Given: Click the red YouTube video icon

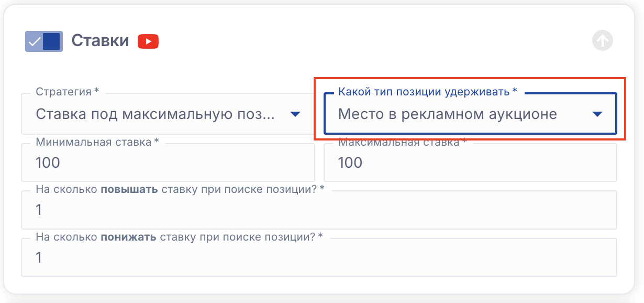Looking at the screenshot, I should [148, 41].
